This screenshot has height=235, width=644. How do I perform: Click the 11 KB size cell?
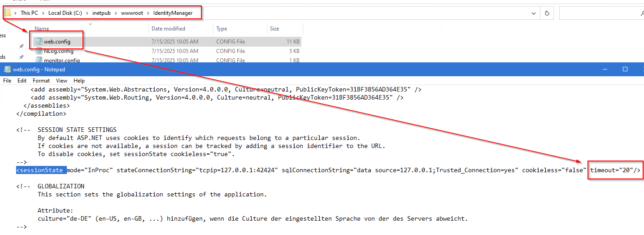(x=293, y=42)
